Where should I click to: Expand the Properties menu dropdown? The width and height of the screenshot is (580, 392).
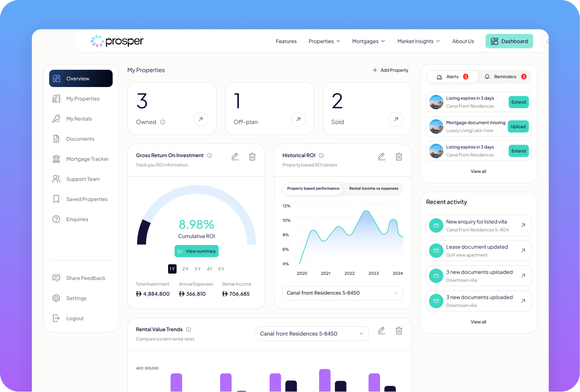point(324,41)
